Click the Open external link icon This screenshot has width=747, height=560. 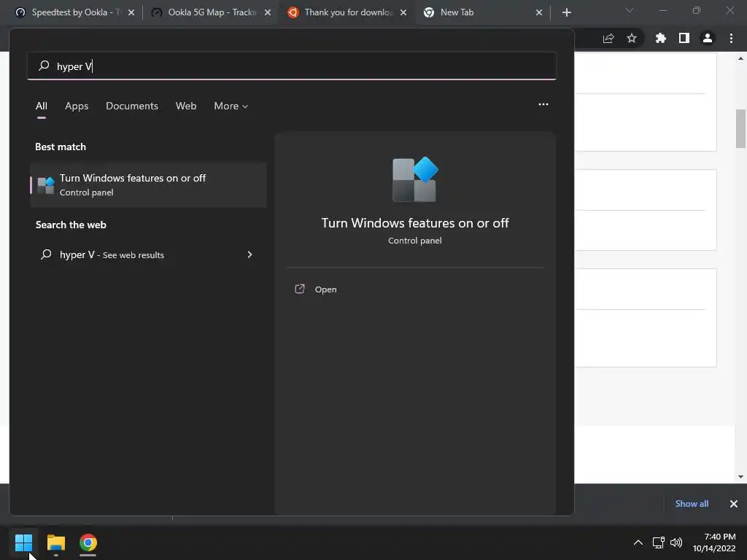pos(300,289)
